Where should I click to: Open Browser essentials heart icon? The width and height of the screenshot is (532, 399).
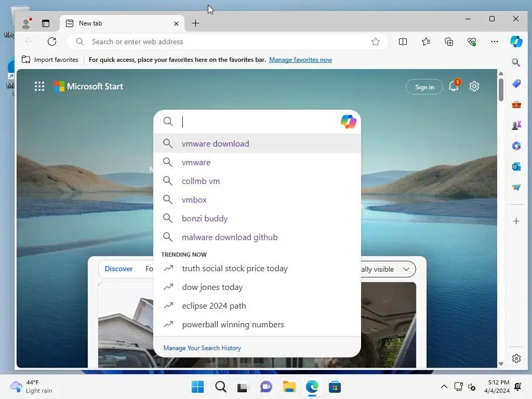(x=472, y=42)
